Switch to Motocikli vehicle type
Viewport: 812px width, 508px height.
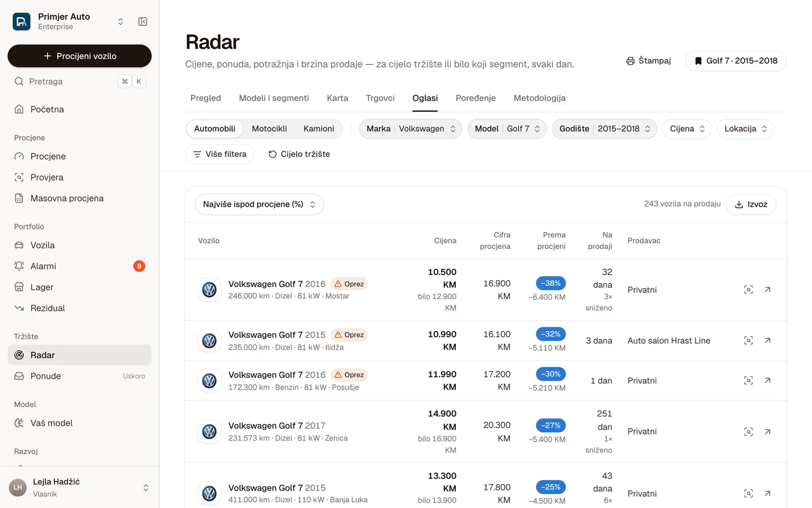coord(269,129)
